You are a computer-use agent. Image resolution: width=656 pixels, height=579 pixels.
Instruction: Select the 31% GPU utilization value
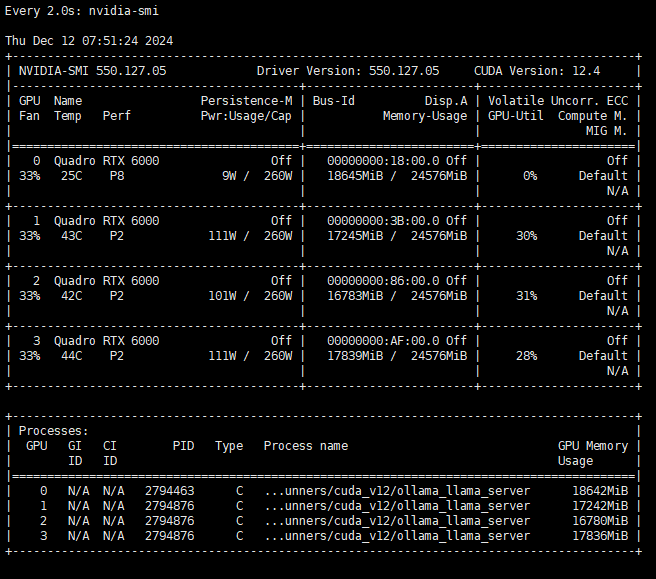(524, 296)
